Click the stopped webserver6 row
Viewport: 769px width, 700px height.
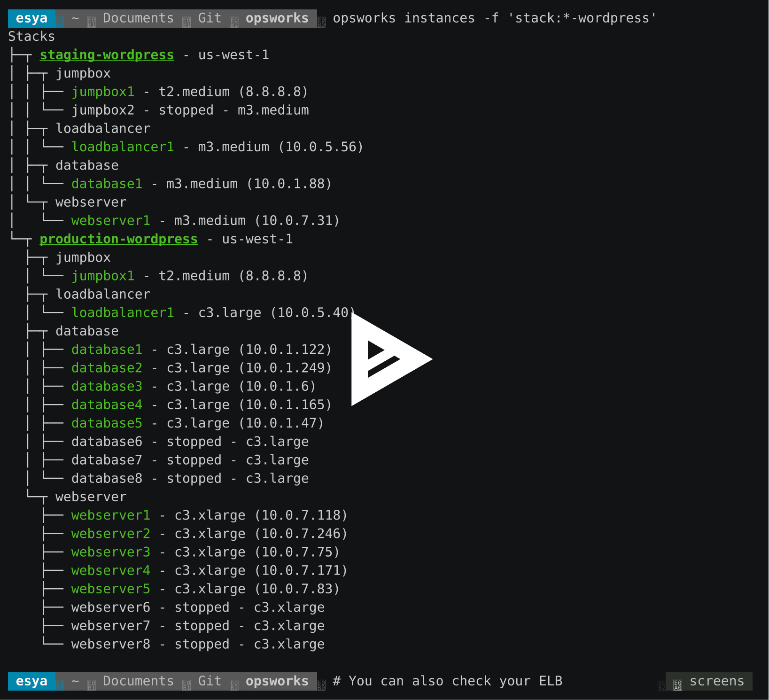[x=198, y=607]
